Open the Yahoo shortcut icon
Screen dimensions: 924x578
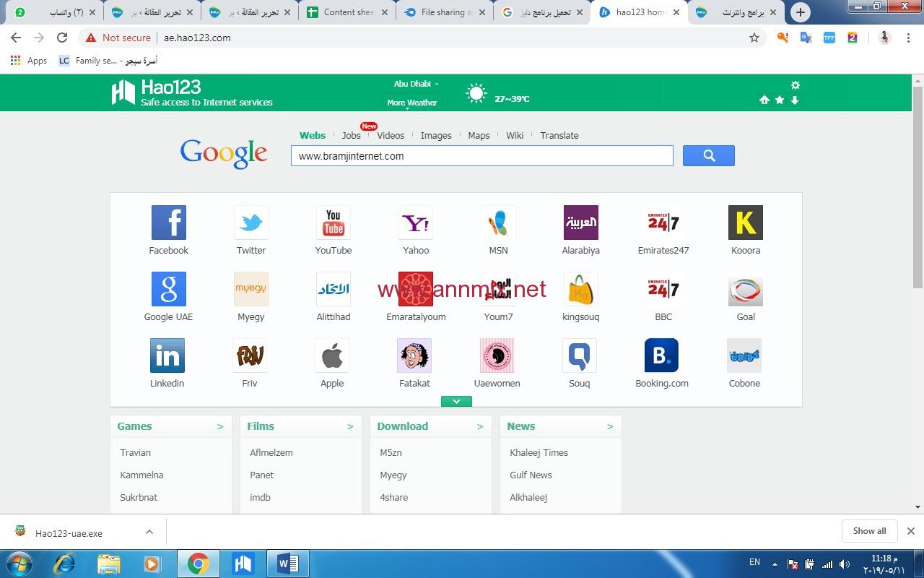(x=416, y=223)
